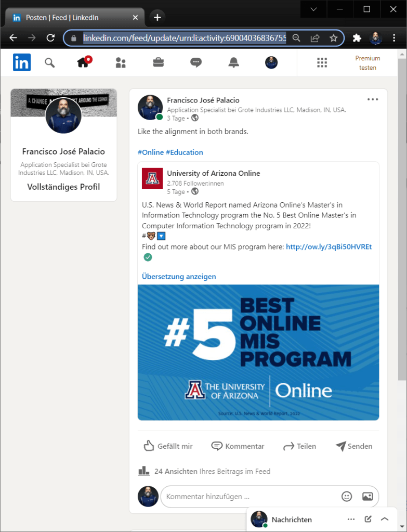
Task: Click the Teilen share button
Action: (x=299, y=446)
